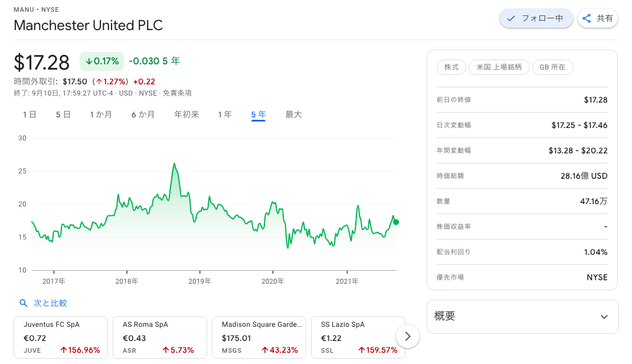Viewport: 632px width, 364px height.
Task: Click the share icon button 共有
Action: pyautogui.click(x=597, y=18)
